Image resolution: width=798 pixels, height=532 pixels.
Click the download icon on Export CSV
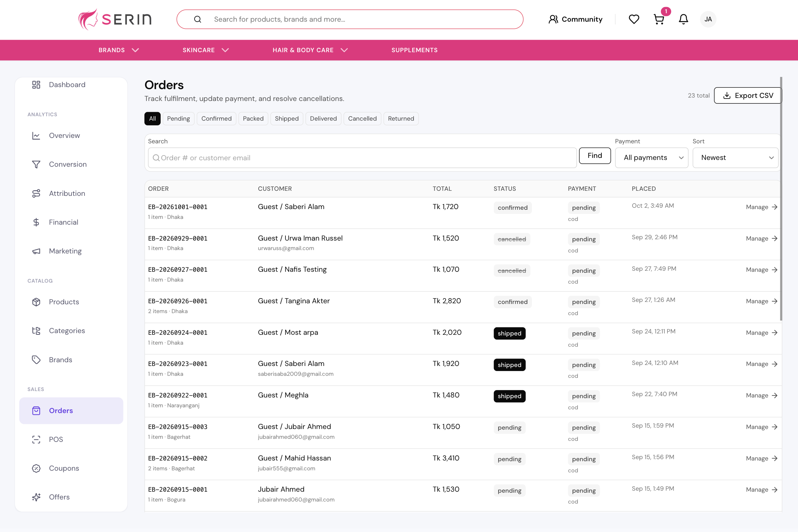[727, 96]
